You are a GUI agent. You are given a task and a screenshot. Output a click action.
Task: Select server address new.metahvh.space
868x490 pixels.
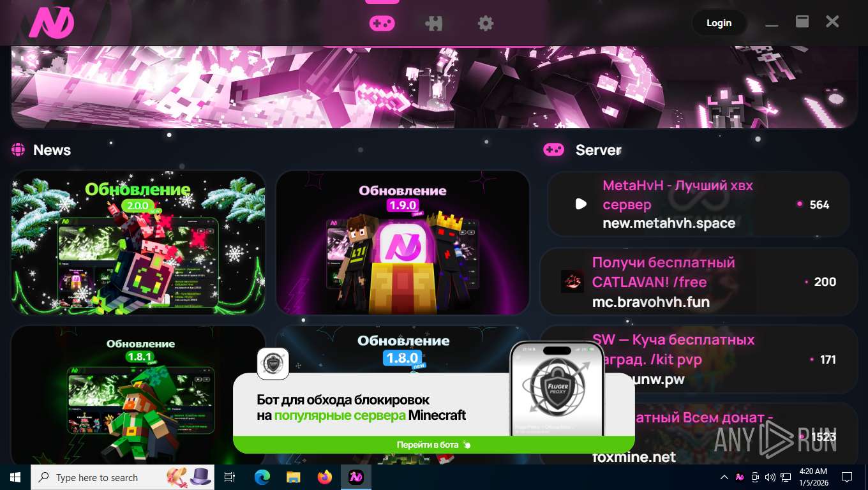coord(669,223)
